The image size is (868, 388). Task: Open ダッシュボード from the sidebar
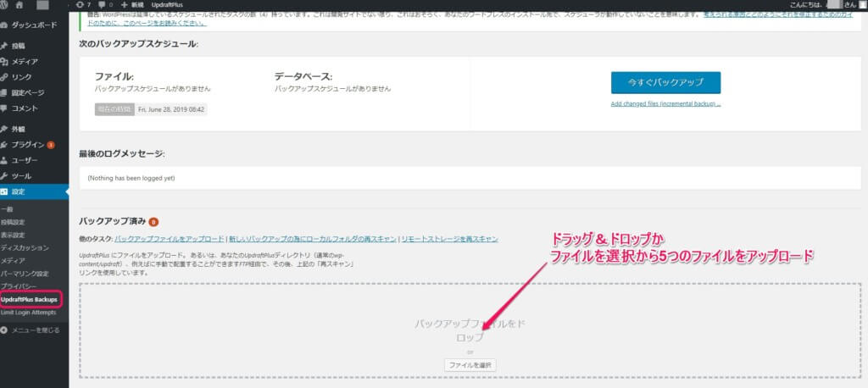(34, 26)
